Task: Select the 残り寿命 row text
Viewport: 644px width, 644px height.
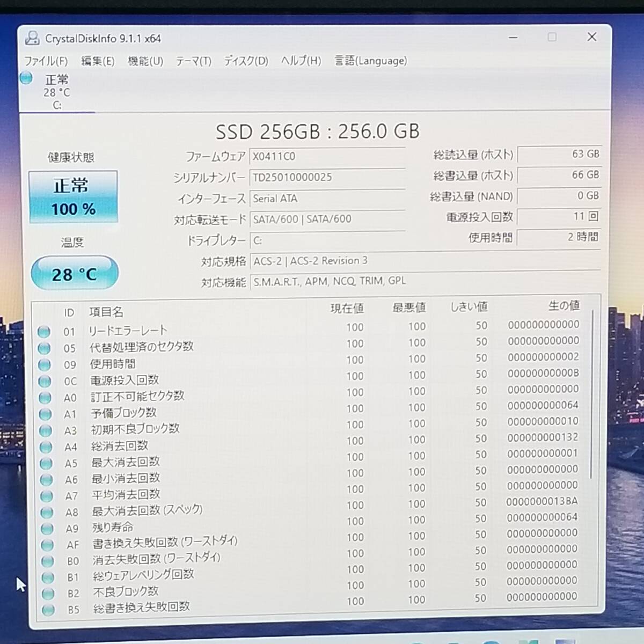Action: tap(113, 528)
